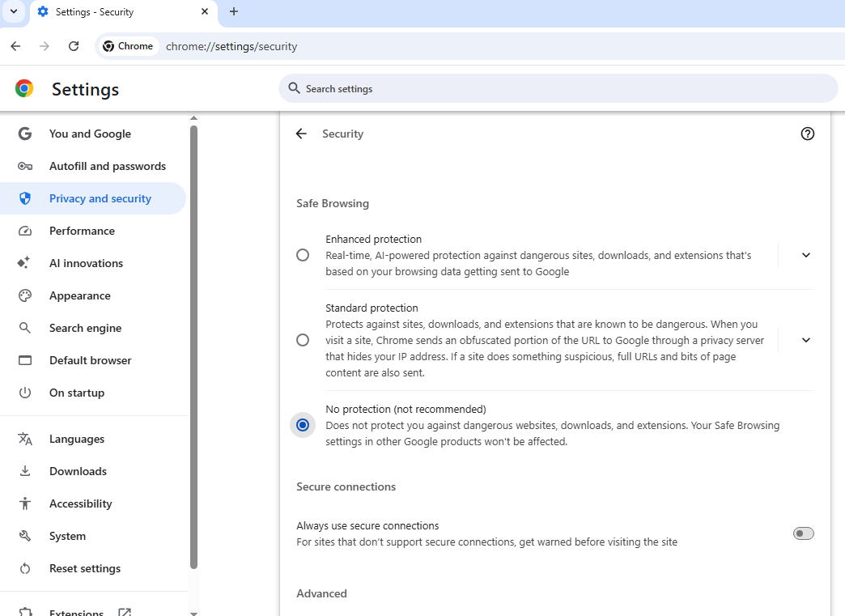The image size is (845, 616).
Task: Reload the page with the refresh icon
Action: coord(74,46)
